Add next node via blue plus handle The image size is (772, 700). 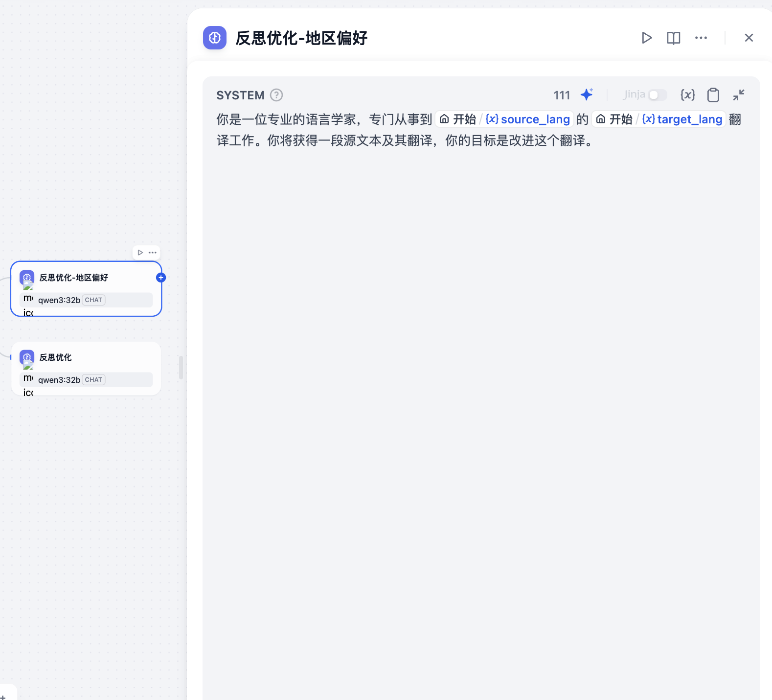(x=161, y=278)
